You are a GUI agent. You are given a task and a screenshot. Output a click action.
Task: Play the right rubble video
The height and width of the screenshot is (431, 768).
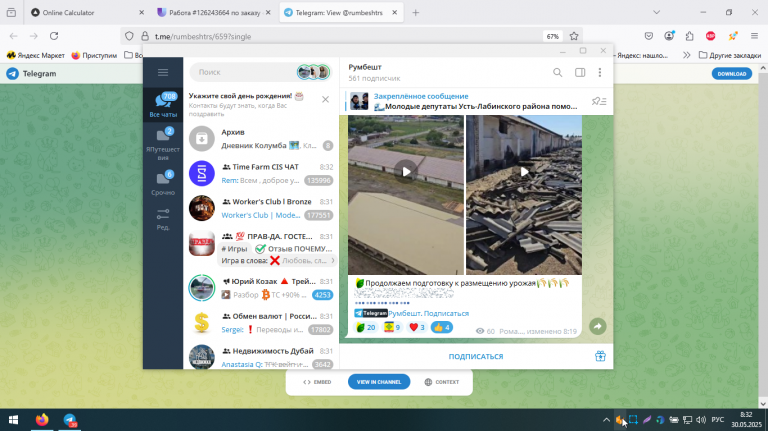524,172
